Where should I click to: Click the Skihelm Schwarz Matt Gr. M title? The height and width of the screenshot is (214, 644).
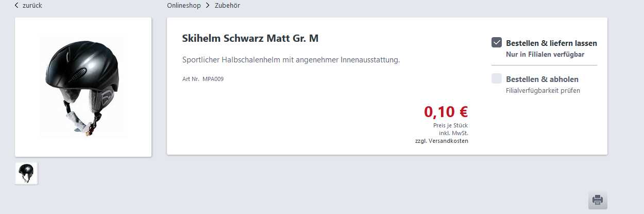[250, 39]
